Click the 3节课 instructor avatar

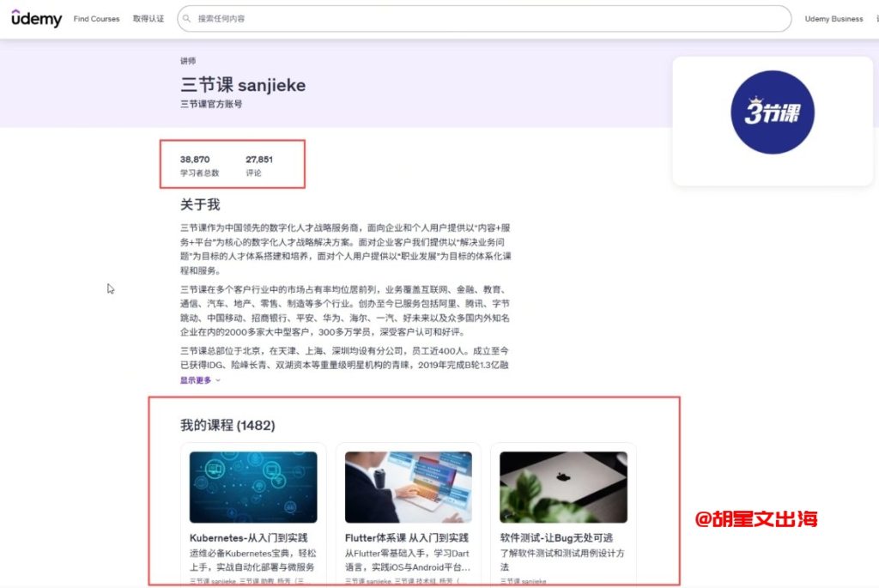click(x=772, y=112)
